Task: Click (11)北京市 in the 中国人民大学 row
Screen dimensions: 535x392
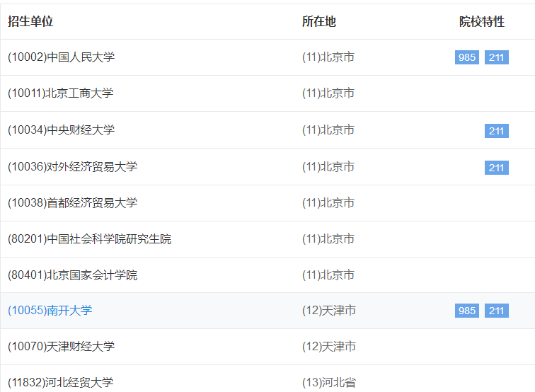Action: (x=328, y=57)
